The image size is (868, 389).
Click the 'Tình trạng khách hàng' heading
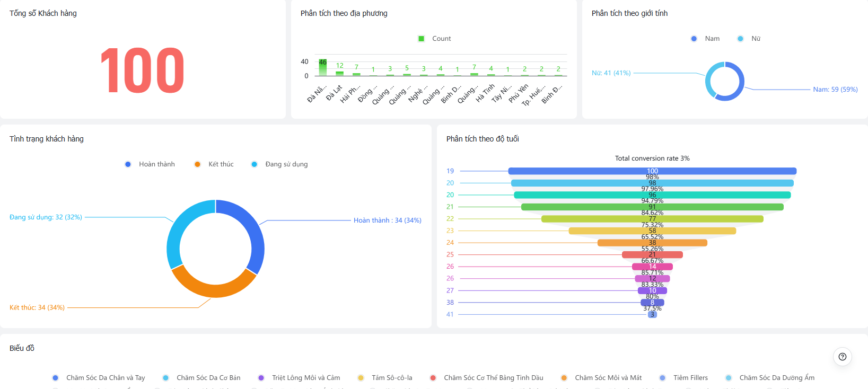(x=47, y=139)
